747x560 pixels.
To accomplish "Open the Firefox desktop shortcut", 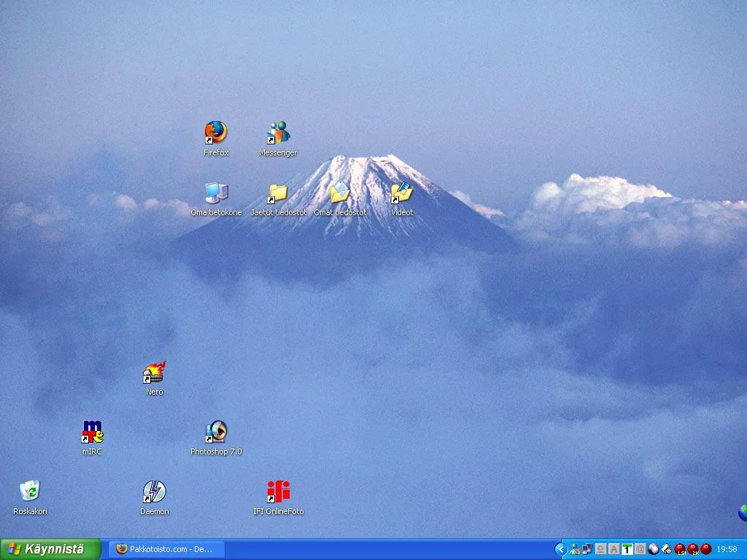I will 216,133.
